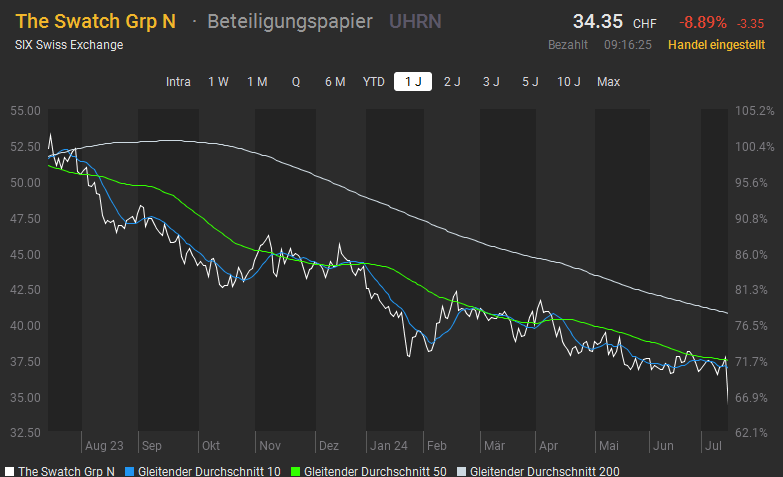Show the Max time range

[x=608, y=82]
